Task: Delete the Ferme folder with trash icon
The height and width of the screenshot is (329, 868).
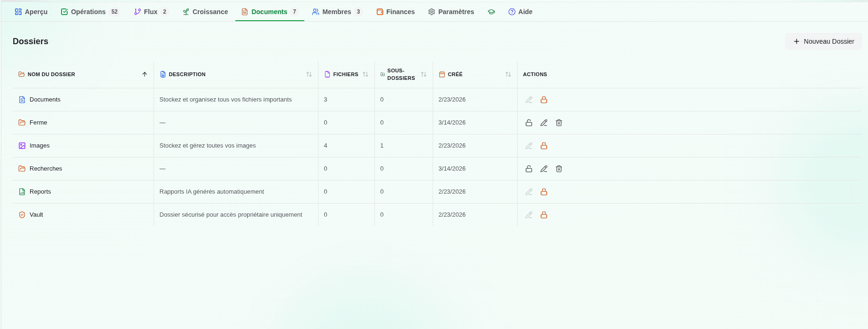Action: coord(559,123)
